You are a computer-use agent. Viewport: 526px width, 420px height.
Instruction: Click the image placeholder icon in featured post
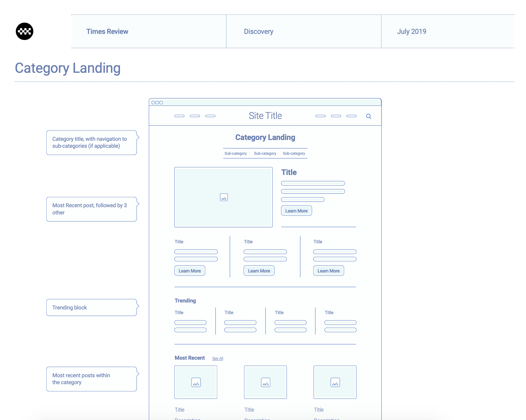224,197
